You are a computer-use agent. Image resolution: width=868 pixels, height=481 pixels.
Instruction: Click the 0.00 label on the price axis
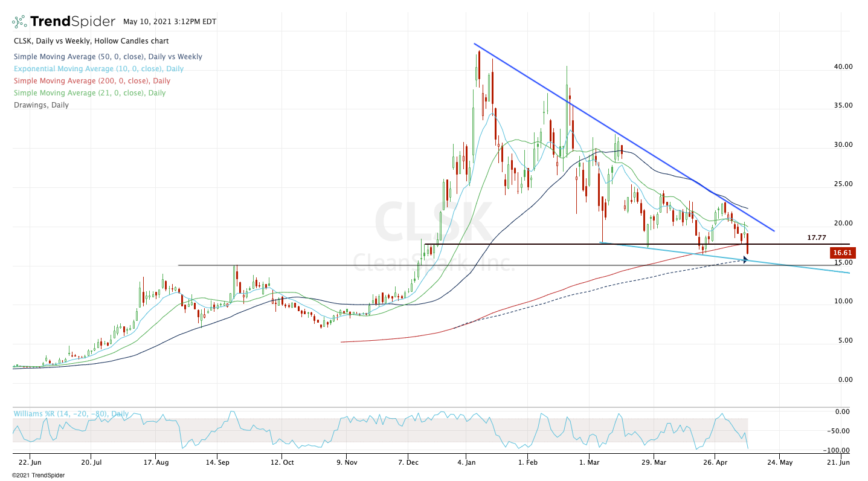[844, 380]
